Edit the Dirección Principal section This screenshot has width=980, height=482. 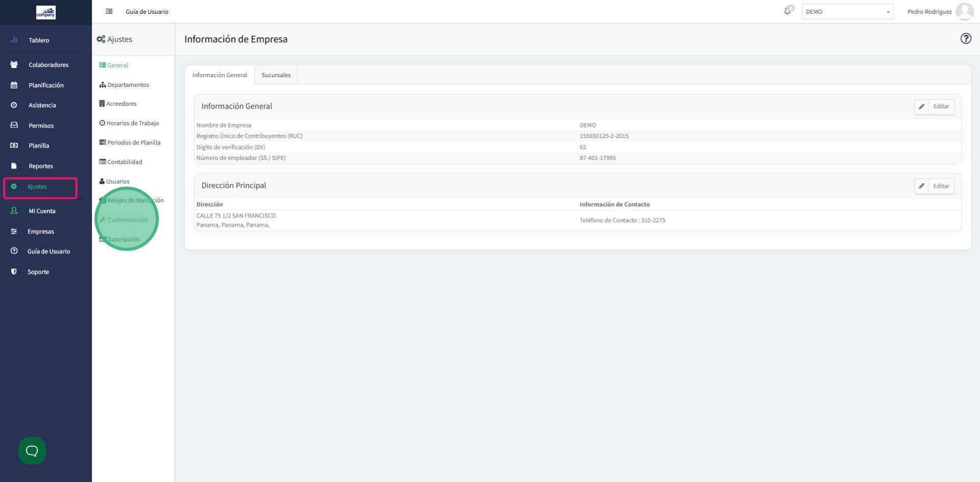934,186
